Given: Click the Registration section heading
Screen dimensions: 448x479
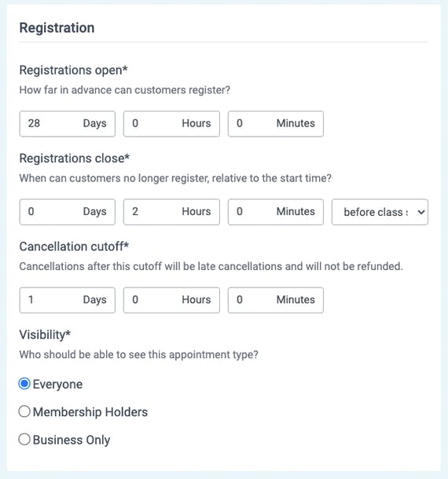Looking at the screenshot, I should pyautogui.click(x=57, y=27).
